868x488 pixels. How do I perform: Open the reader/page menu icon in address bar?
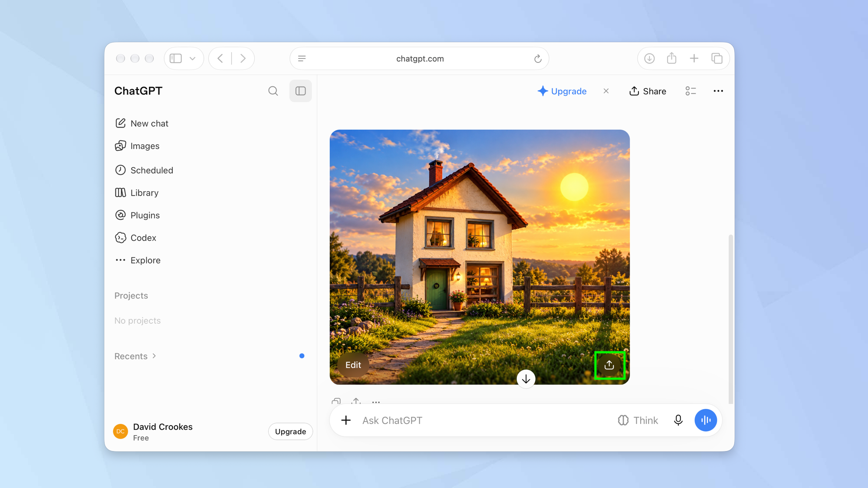302,59
